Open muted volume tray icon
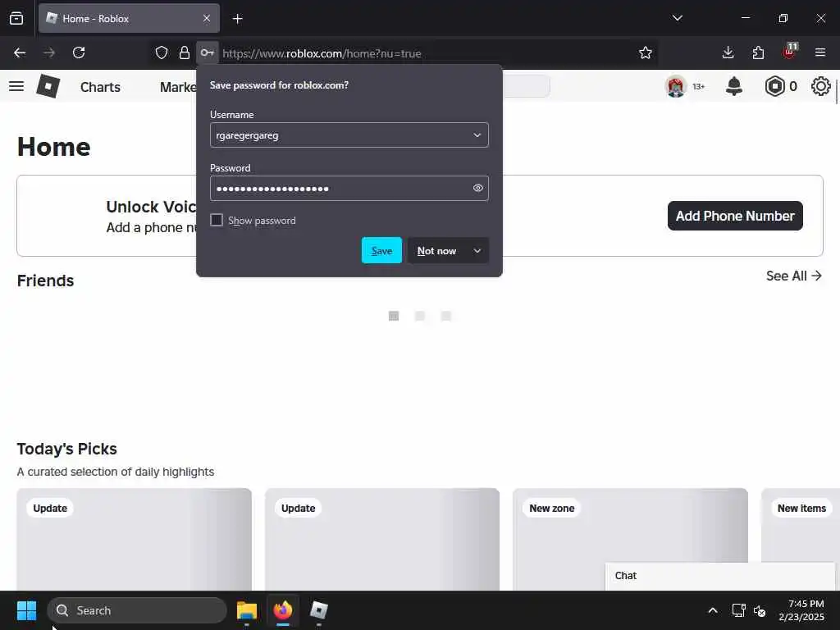The width and height of the screenshot is (840, 630). [760, 610]
